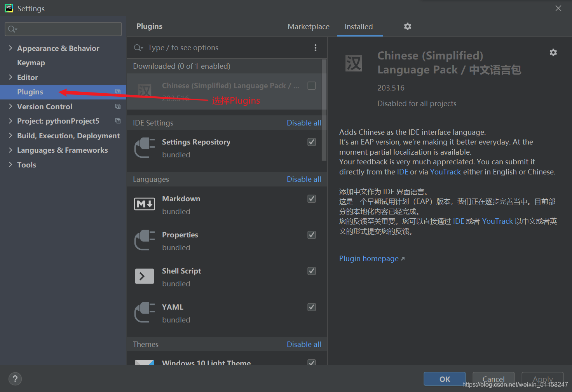Screen dimensions: 572x392
Task: Click the Windows 10 Light Theme icon
Action: pos(145,362)
